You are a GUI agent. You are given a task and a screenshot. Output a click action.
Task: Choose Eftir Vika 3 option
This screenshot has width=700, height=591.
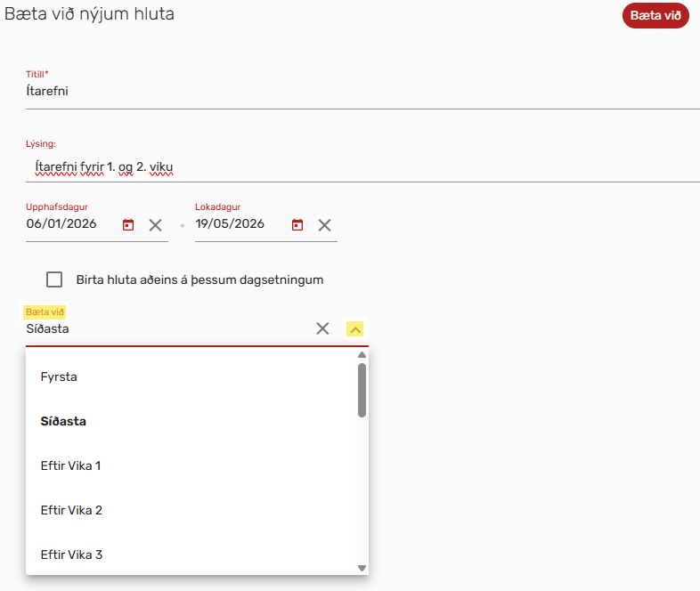(71, 555)
